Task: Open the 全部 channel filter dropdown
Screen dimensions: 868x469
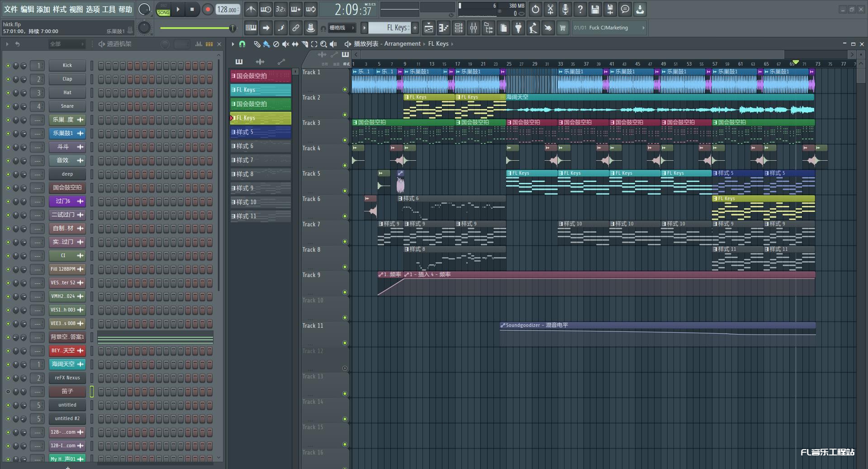Action: [66, 44]
